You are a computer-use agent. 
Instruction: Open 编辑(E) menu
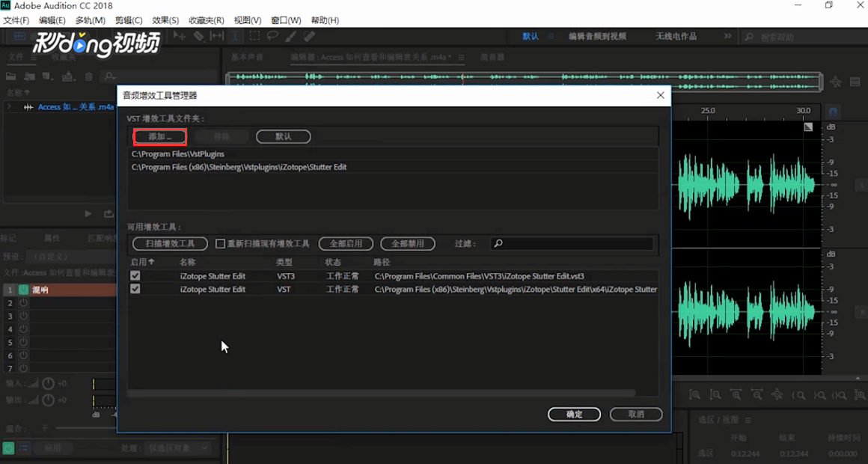coord(52,20)
